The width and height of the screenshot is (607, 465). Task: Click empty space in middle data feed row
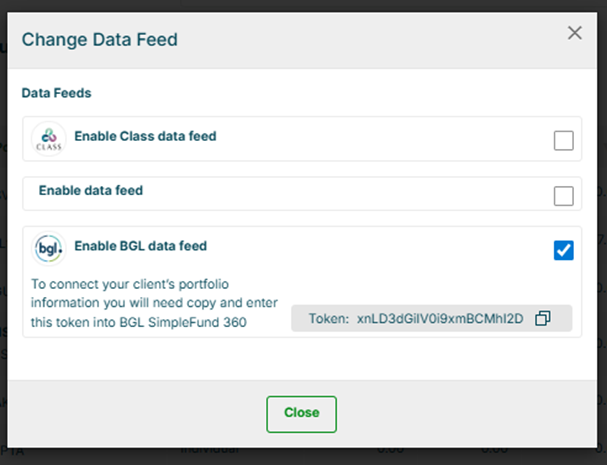pyautogui.click(x=350, y=195)
